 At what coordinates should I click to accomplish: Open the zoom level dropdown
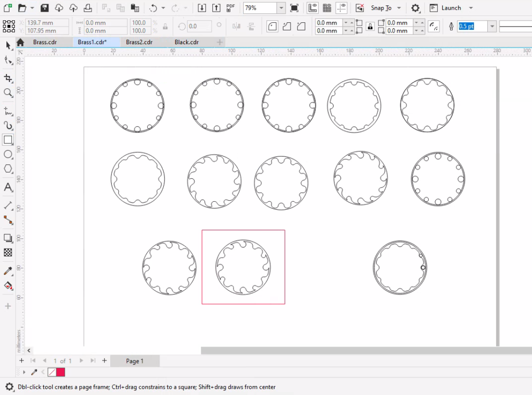point(280,7)
